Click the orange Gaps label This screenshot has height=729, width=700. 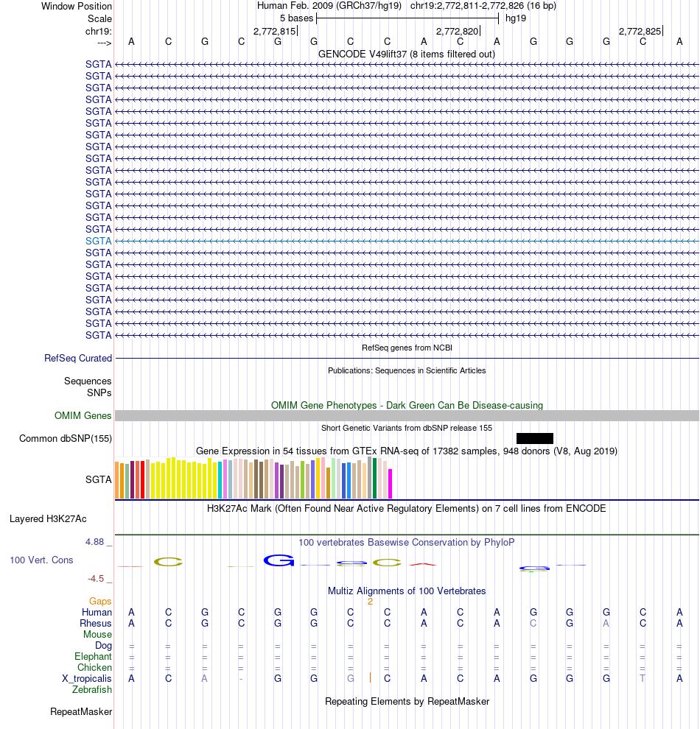(100, 601)
